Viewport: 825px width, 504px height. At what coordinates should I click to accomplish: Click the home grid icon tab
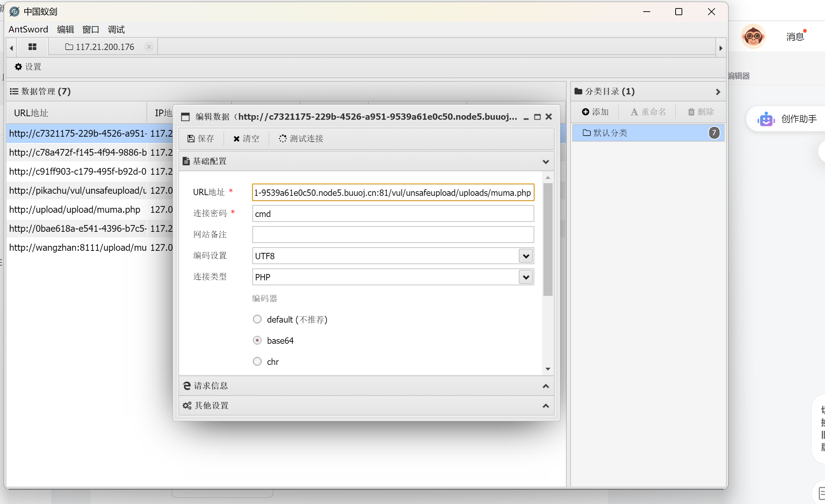click(x=32, y=47)
